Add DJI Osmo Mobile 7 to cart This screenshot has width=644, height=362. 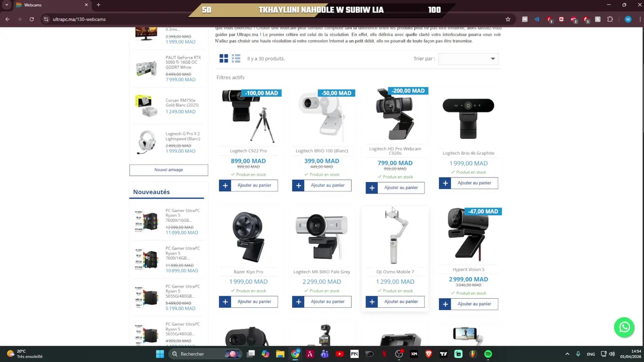click(395, 302)
